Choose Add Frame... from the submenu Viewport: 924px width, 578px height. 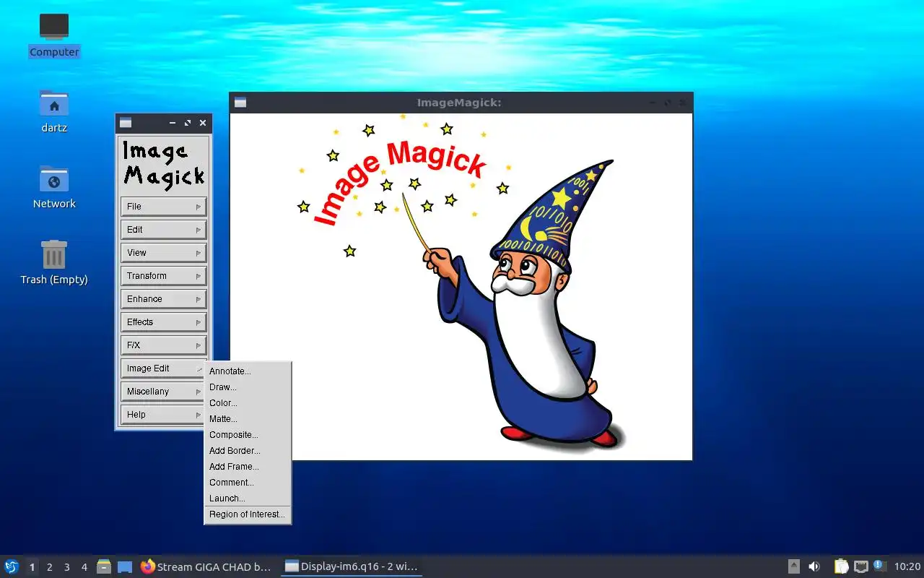tap(248, 467)
